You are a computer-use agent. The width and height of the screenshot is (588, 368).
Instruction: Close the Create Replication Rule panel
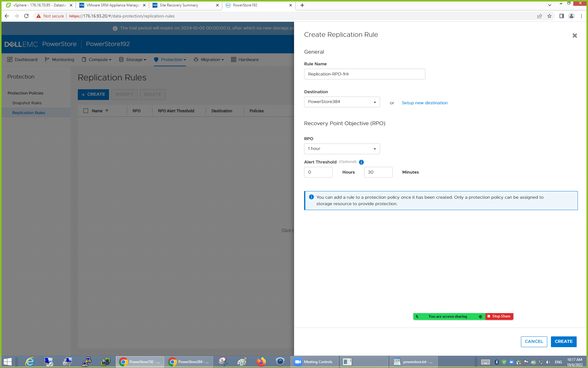pyautogui.click(x=575, y=36)
